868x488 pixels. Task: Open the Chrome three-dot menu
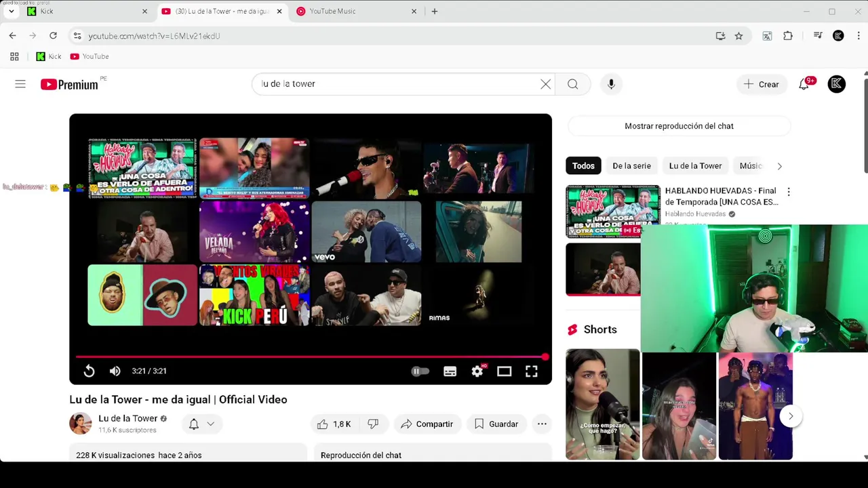point(859,36)
